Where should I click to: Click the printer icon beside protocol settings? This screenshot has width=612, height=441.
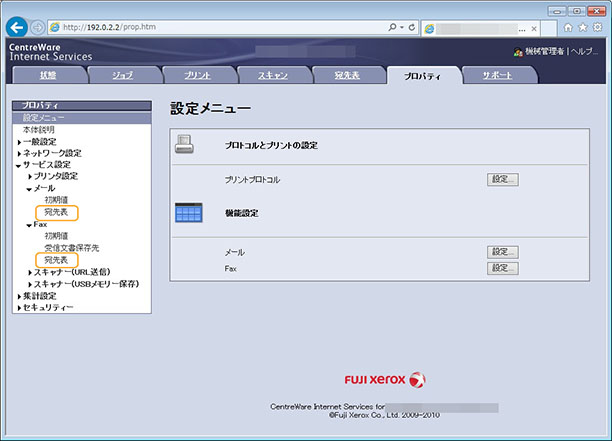(x=188, y=145)
